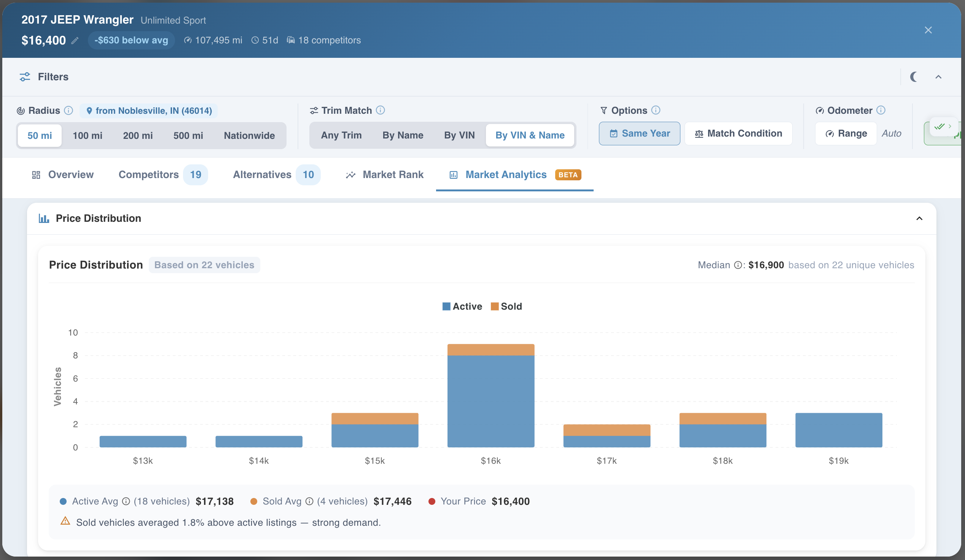Open the Market Analytics tab
This screenshot has width=965, height=560.
[515, 175]
